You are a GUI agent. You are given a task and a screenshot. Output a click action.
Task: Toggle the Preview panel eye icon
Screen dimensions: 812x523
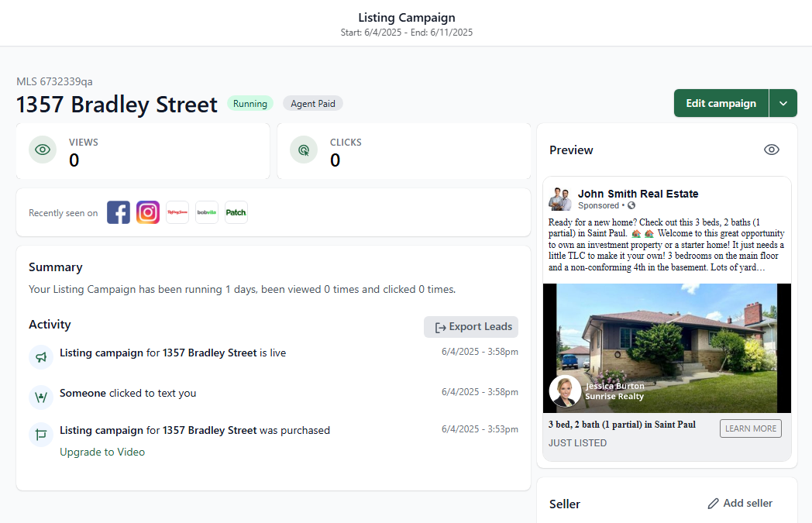tap(771, 150)
